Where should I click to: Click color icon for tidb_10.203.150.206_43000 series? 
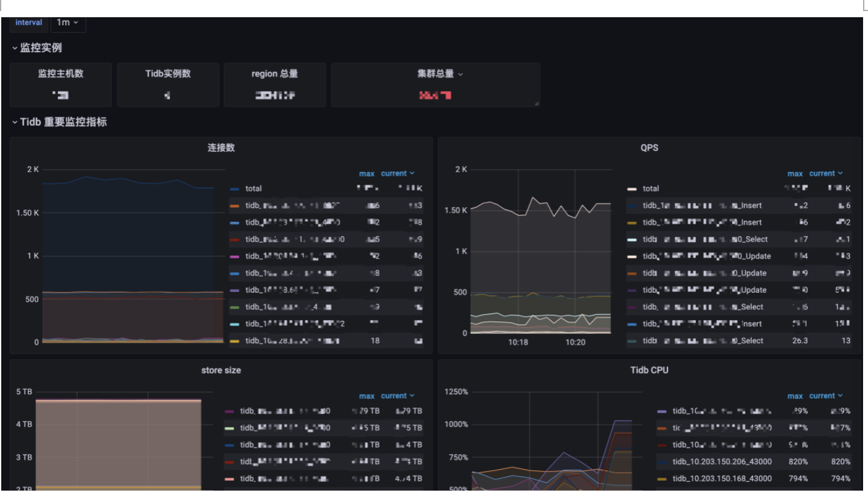tap(661, 462)
